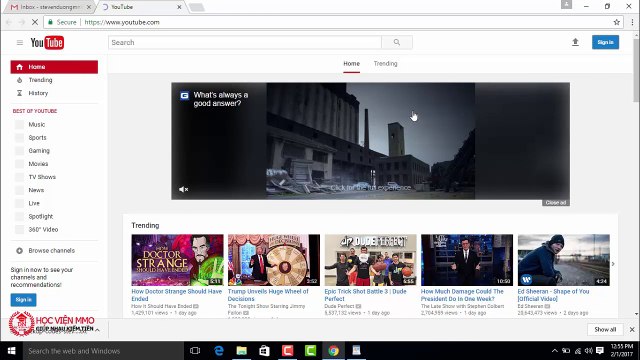
Task: Click Close ad button
Action: click(x=556, y=202)
